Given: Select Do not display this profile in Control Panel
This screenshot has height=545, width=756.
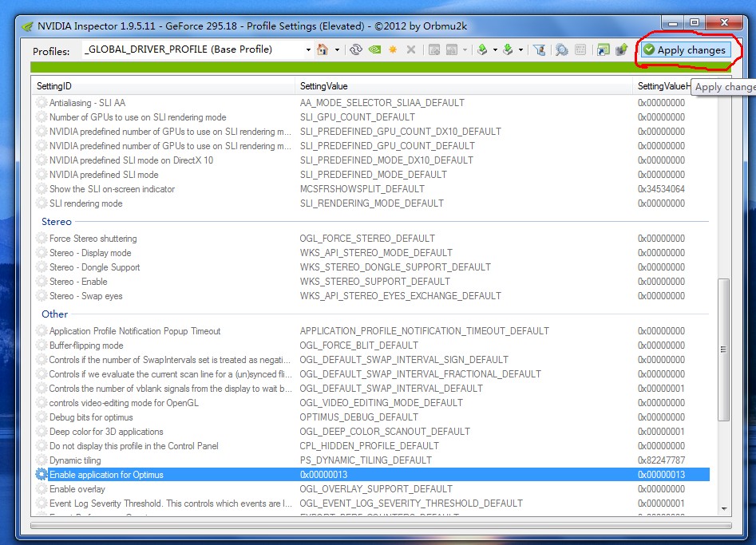Looking at the screenshot, I should tap(371, 446).
